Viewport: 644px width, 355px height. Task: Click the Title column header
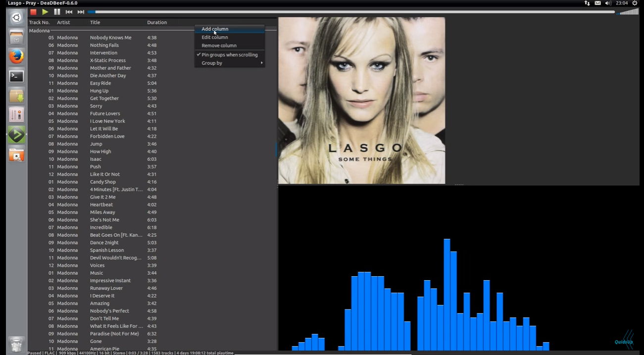pos(117,22)
